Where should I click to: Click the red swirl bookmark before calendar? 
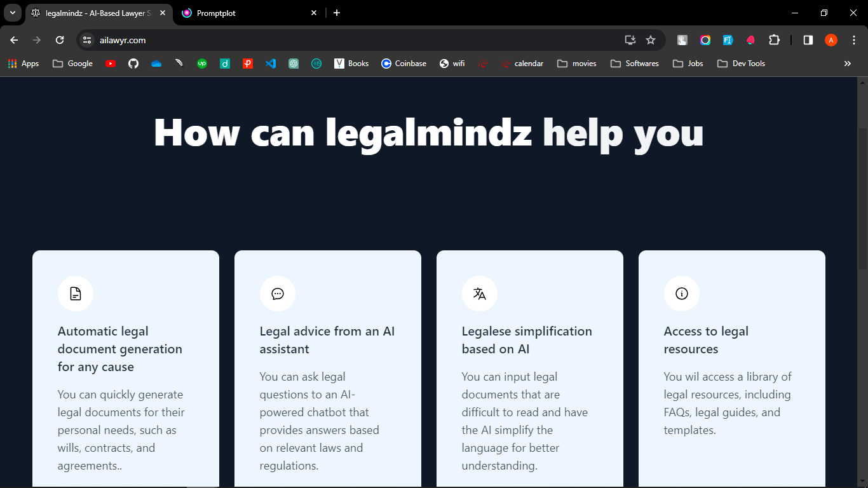coord(483,64)
